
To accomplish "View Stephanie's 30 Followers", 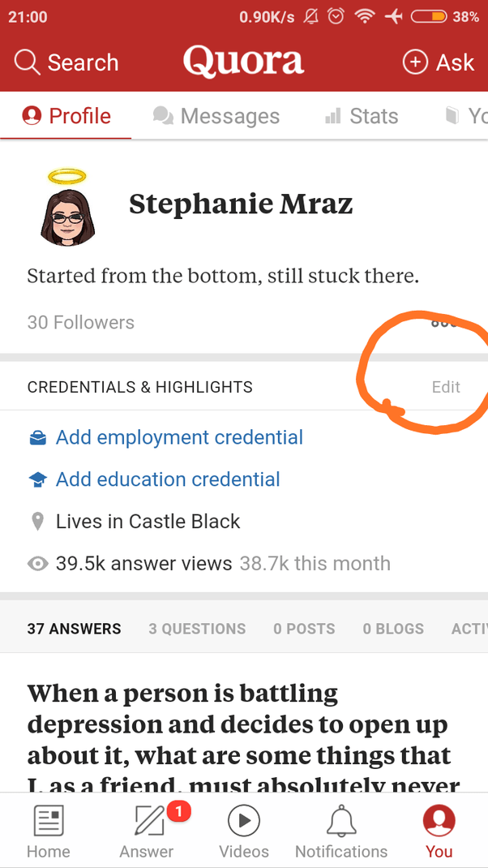I will [x=80, y=322].
